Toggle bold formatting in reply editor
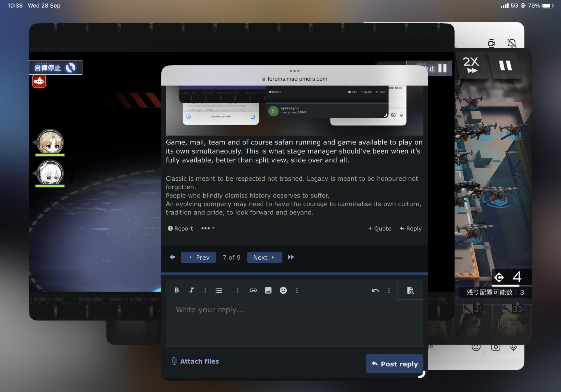Viewport: 561px width, 392px height. (x=176, y=290)
